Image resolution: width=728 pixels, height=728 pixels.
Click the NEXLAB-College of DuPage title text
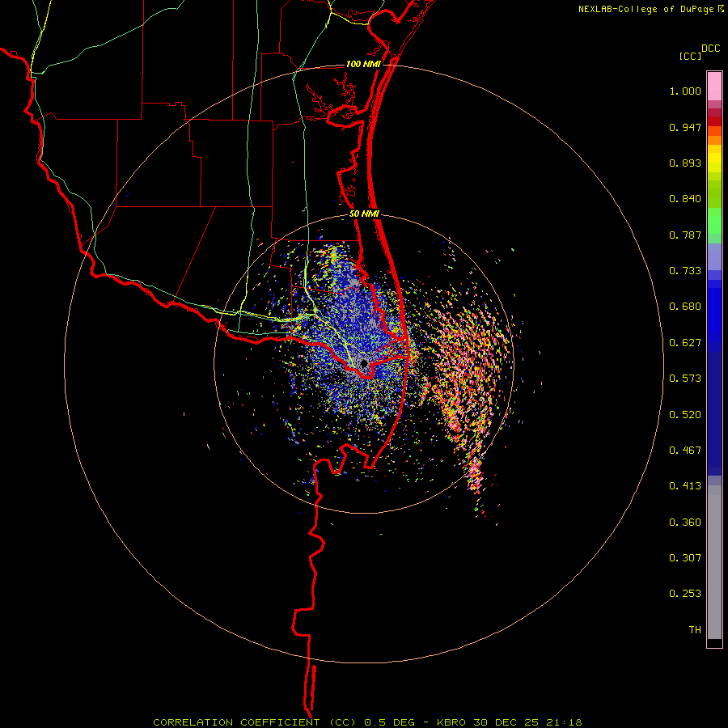(x=645, y=9)
